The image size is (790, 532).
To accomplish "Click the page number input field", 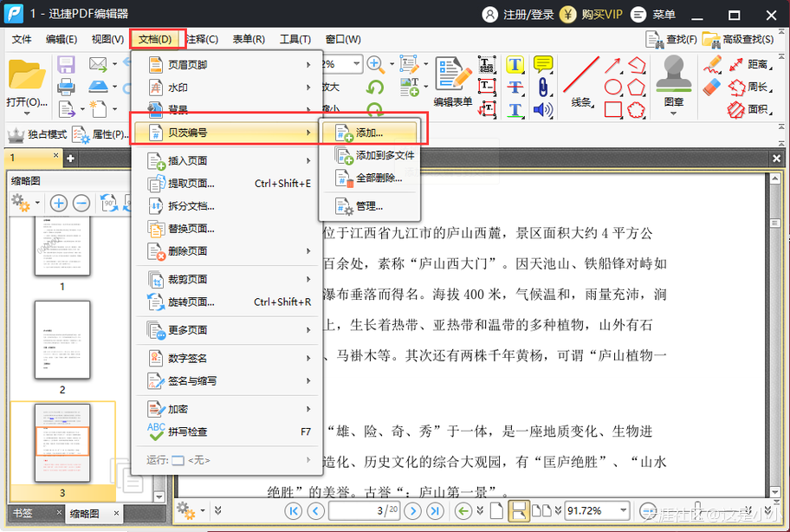I will point(364,511).
